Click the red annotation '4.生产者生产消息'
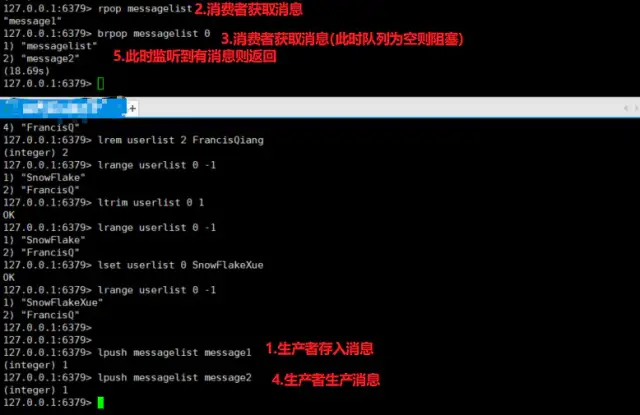The image size is (640, 415). pyautogui.click(x=326, y=379)
